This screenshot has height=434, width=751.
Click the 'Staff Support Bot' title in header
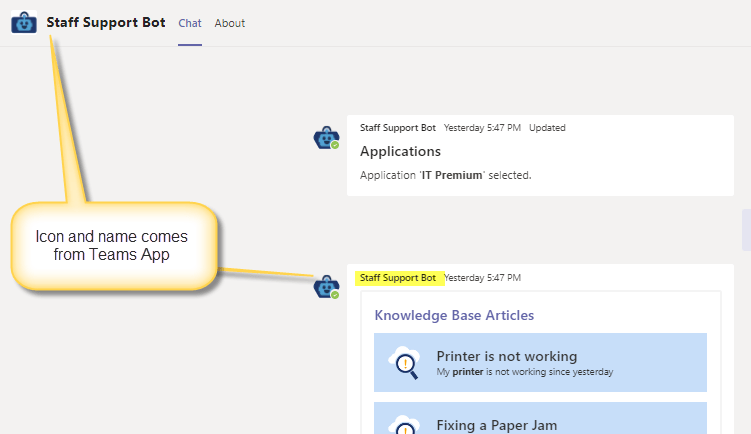point(106,23)
